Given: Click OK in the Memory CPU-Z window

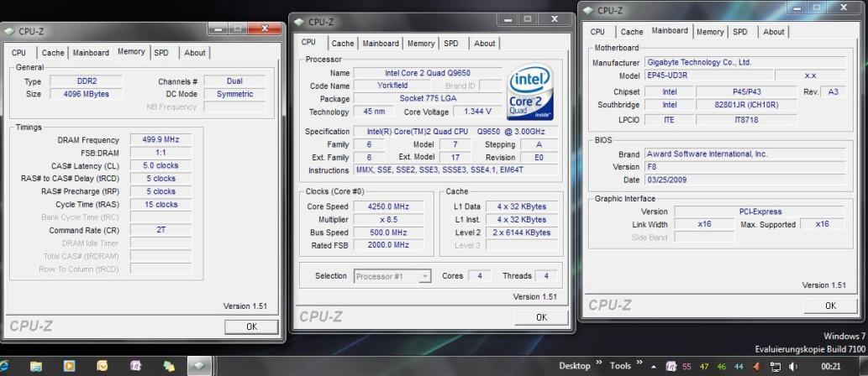Looking at the screenshot, I should pyautogui.click(x=251, y=326).
